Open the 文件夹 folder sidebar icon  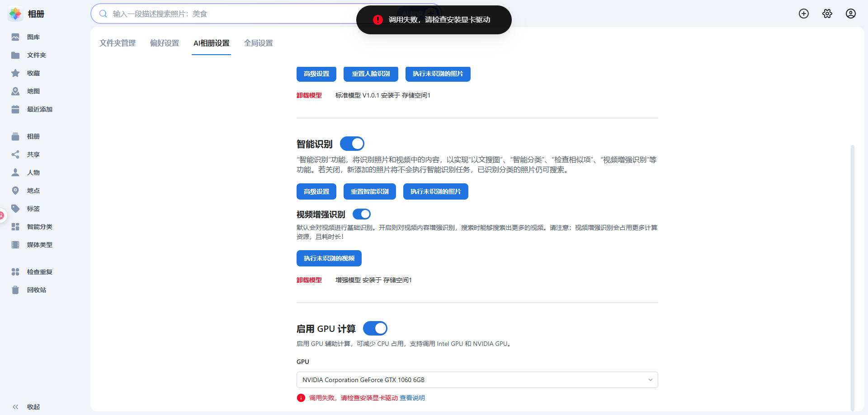15,55
